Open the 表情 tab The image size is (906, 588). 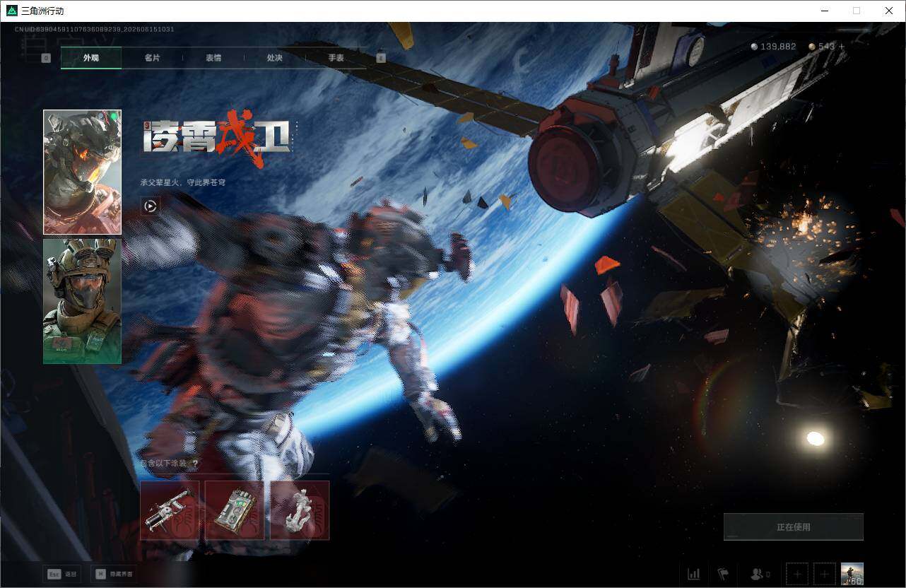[x=213, y=58]
